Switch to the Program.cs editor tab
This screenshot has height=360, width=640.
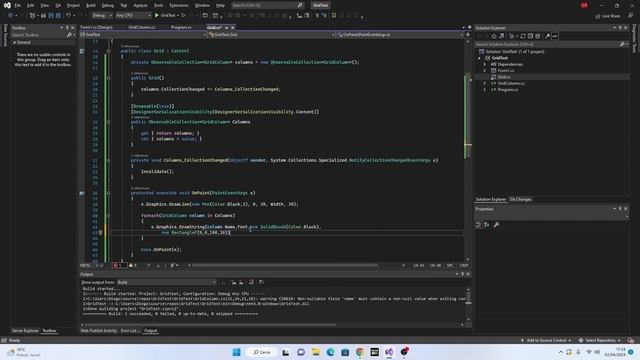(x=181, y=27)
